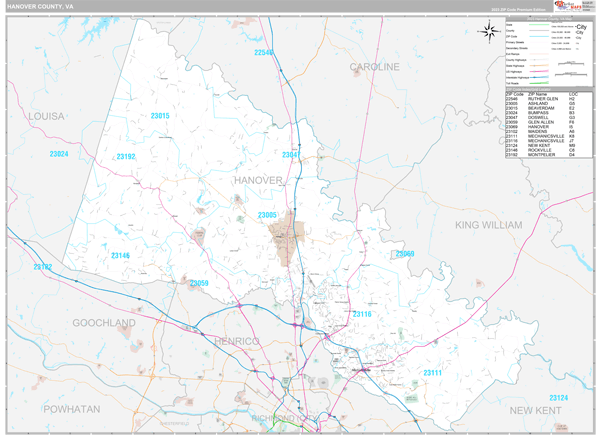Click ZIP code label 22546
Screen dimensions: 600x435
click(x=264, y=52)
